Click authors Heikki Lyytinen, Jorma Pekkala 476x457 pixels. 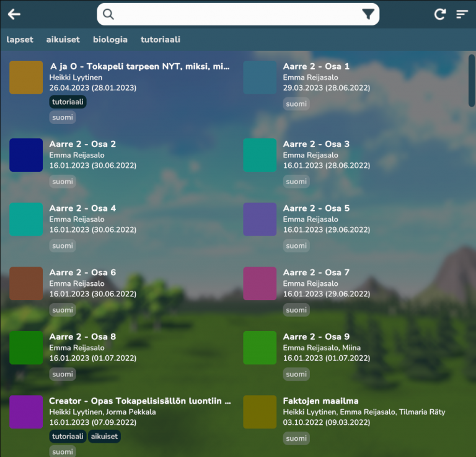click(x=103, y=412)
